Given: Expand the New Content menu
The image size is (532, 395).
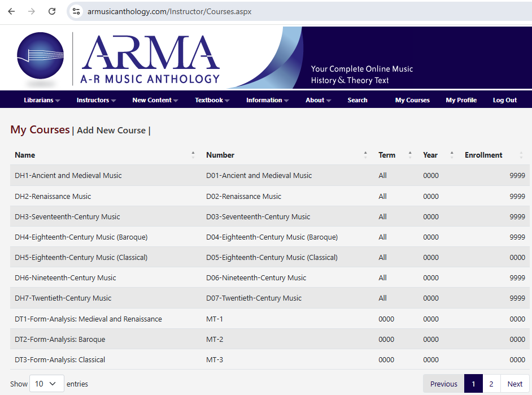Looking at the screenshot, I should [x=155, y=100].
